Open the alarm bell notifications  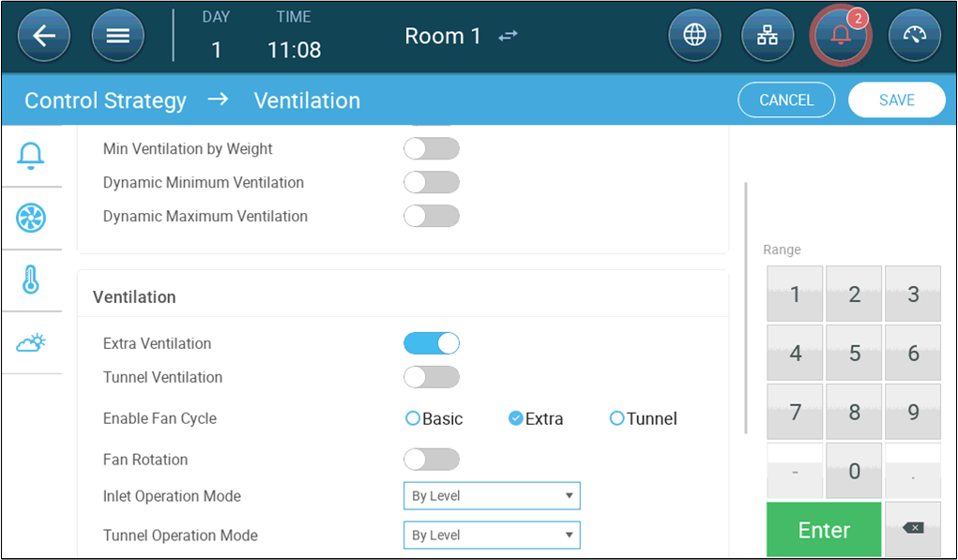coord(841,37)
